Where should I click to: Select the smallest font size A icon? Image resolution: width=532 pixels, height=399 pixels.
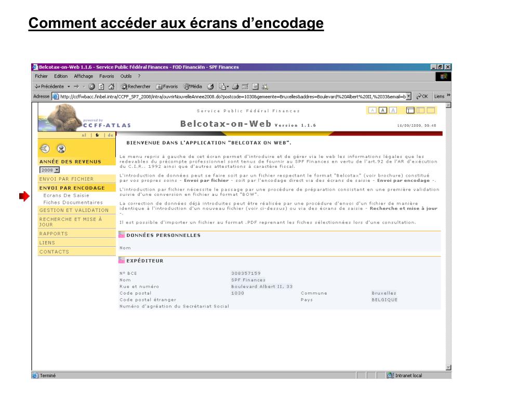372,110
